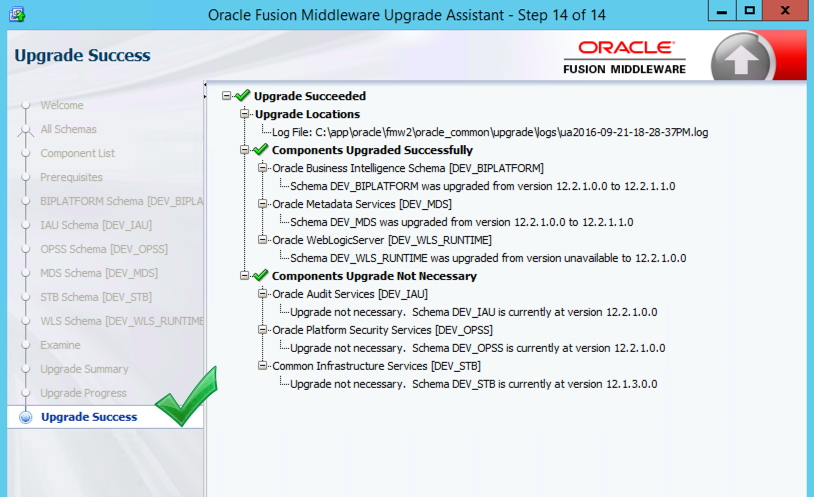The width and height of the screenshot is (814, 497).
Task: Select the OPSS Schema step
Action: [x=104, y=249]
